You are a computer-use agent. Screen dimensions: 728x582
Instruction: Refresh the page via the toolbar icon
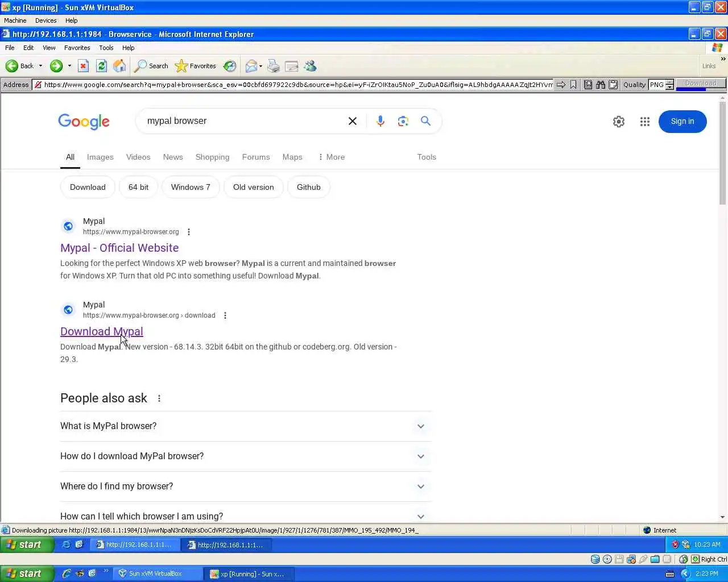101,66
